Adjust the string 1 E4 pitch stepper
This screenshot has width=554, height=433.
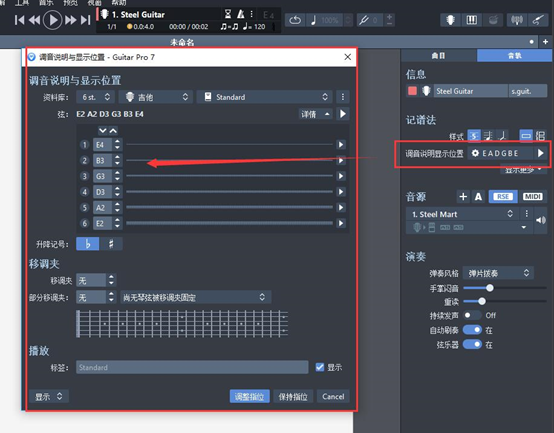pos(117,144)
